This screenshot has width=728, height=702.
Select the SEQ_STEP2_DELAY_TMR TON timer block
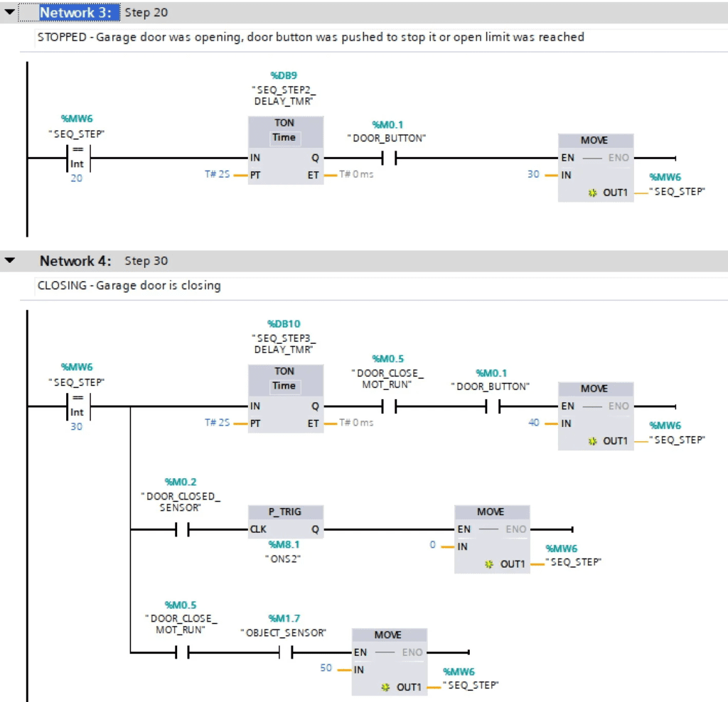coord(286,150)
